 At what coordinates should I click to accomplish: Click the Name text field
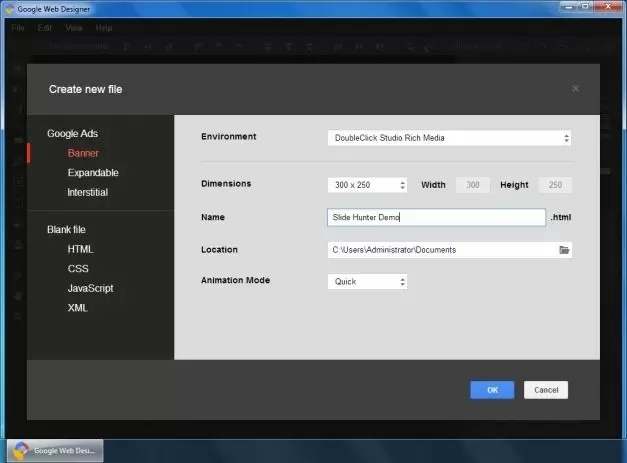[436, 217]
